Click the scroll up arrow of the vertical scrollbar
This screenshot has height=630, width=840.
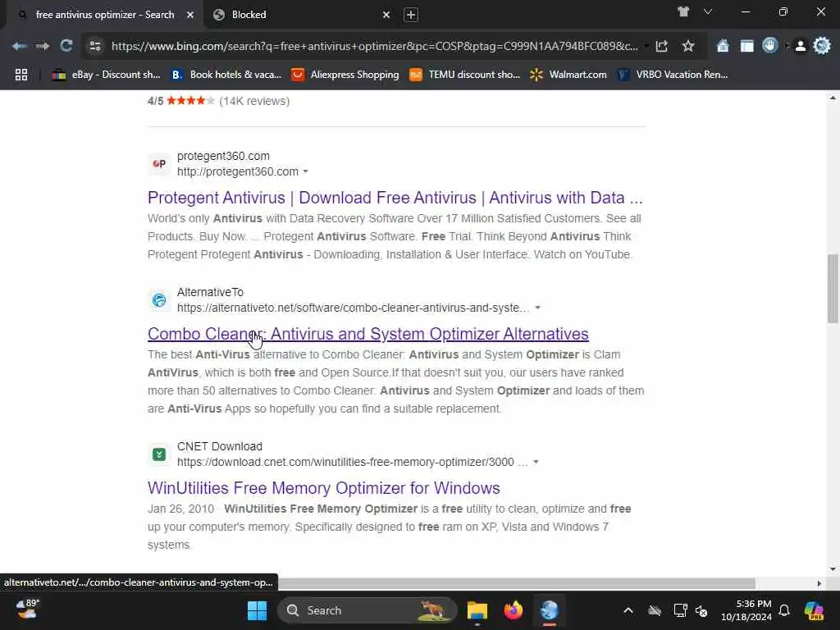point(833,98)
